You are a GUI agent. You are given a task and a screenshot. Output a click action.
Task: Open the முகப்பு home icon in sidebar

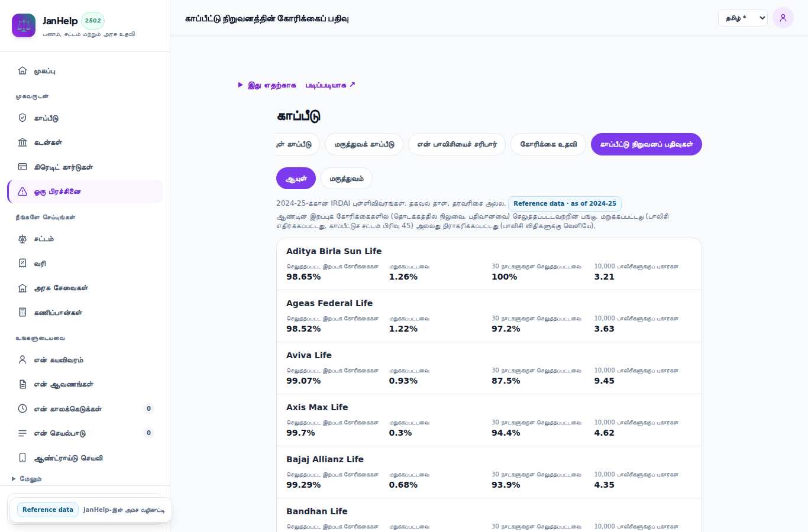pyautogui.click(x=22, y=70)
